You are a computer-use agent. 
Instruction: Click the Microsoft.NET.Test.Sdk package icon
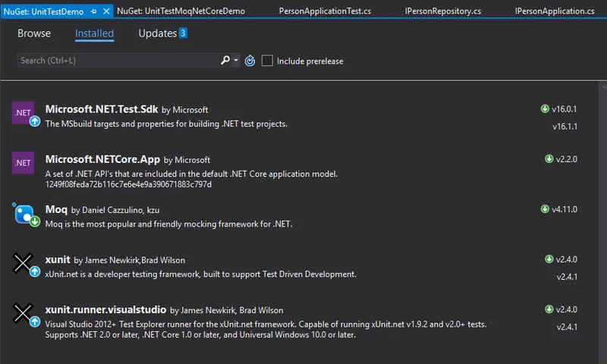[x=23, y=112]
